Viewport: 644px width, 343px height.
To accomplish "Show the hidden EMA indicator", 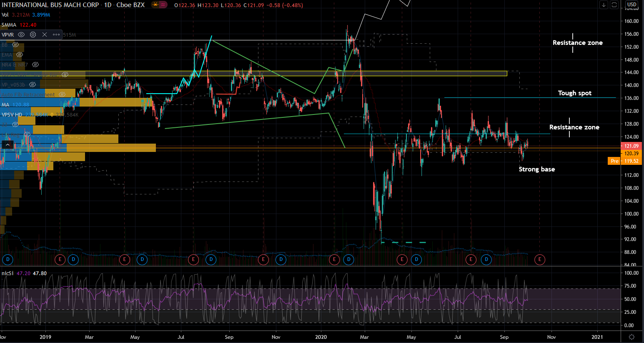I will coord(20,55).
